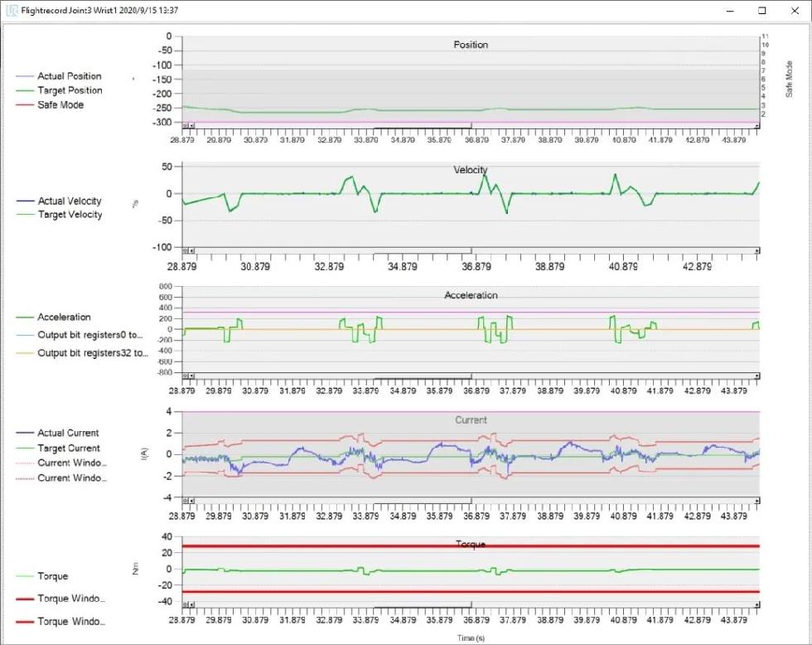The width and height of the screenshot is (812, 645).
Task: Minimize the Flightrecord window
Action: [730, 11]
